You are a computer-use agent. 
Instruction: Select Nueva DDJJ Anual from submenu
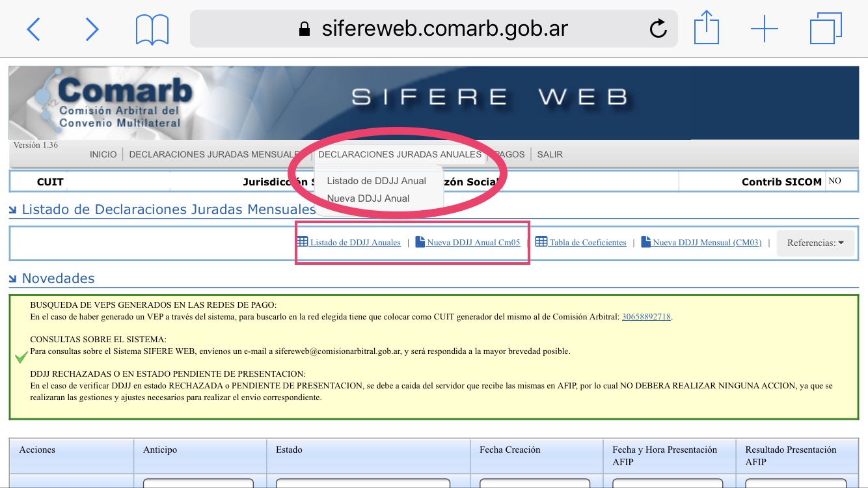pos(368,198)
